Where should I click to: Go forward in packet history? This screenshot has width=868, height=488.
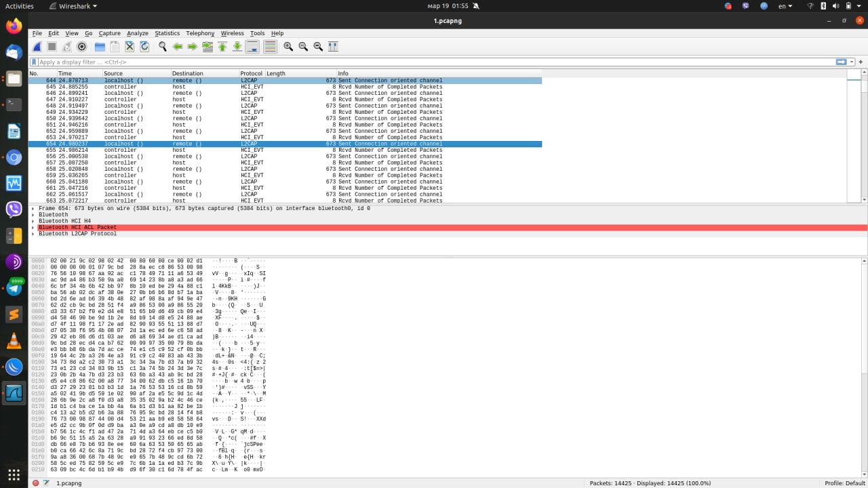(193, 47)
